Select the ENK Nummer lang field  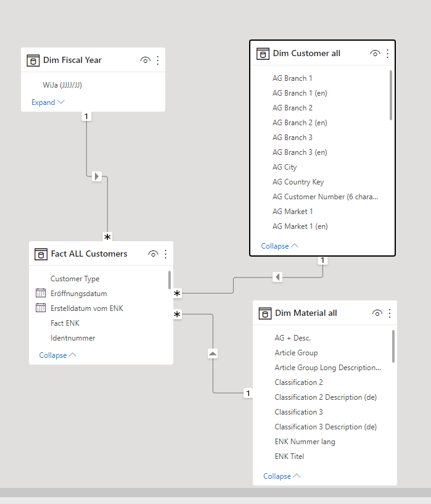(305, 442)
